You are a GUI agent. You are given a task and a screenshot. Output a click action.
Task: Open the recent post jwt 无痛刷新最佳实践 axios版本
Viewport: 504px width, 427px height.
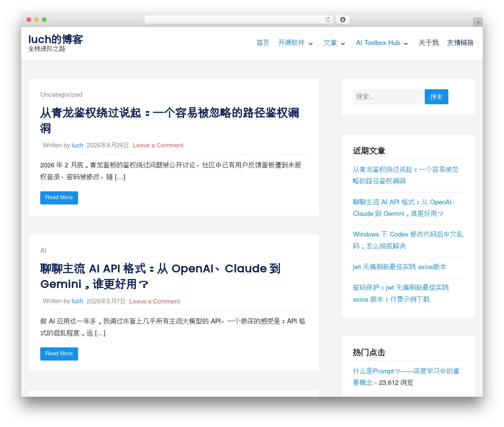[x=400, y=267]
